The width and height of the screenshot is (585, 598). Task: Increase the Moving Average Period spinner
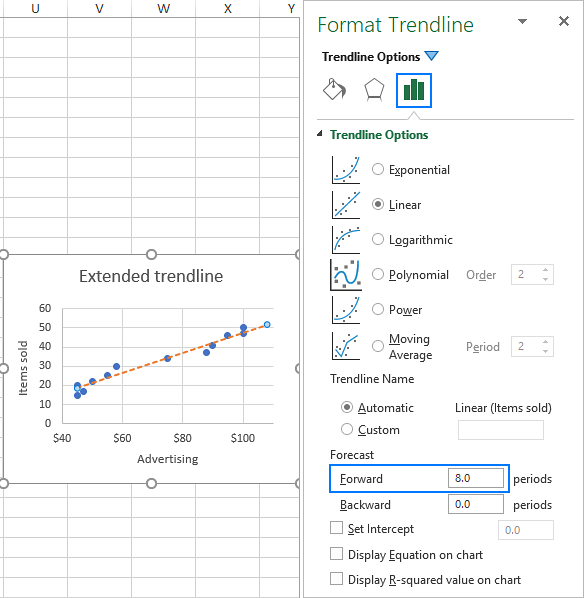point(545,342)
